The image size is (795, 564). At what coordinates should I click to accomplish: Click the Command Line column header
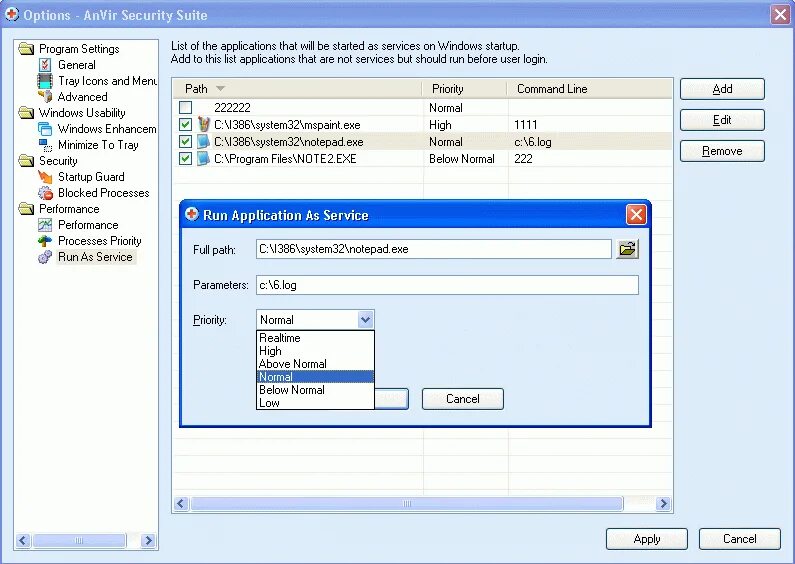589,89
